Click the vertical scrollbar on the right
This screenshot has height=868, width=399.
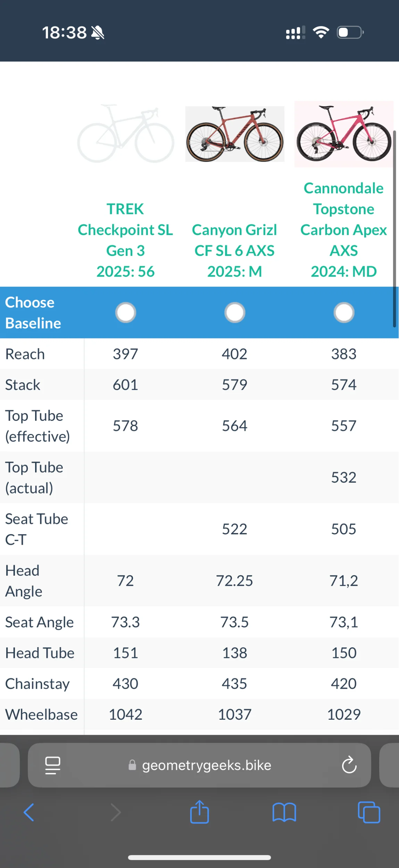click(394, 229)
